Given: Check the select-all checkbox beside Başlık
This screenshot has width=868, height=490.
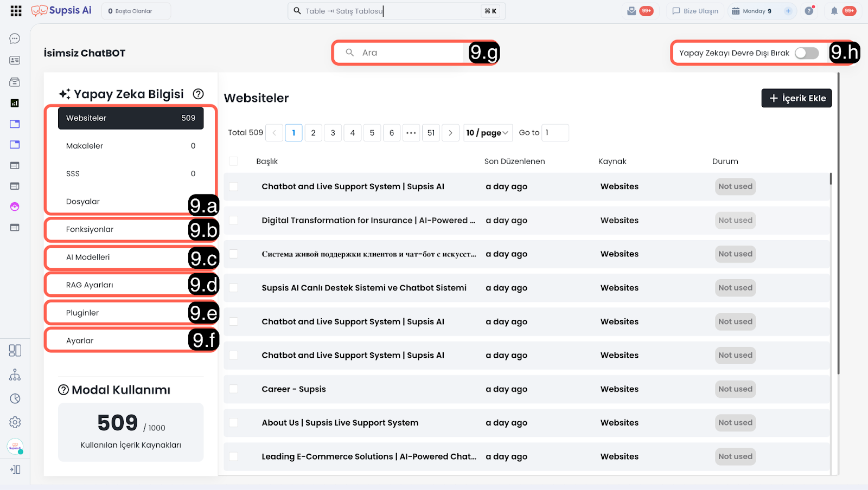Looking at the screenshot, I should (x=233, y=161).
